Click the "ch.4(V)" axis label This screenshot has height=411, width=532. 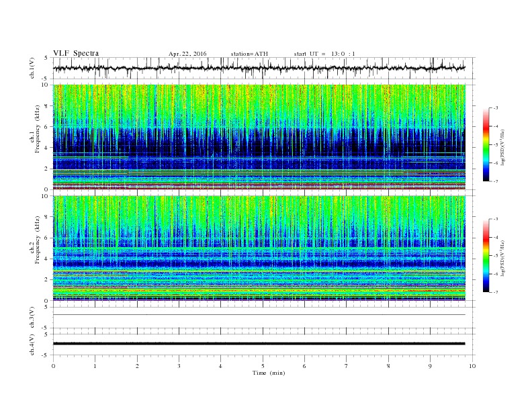(x=32, y=345)
